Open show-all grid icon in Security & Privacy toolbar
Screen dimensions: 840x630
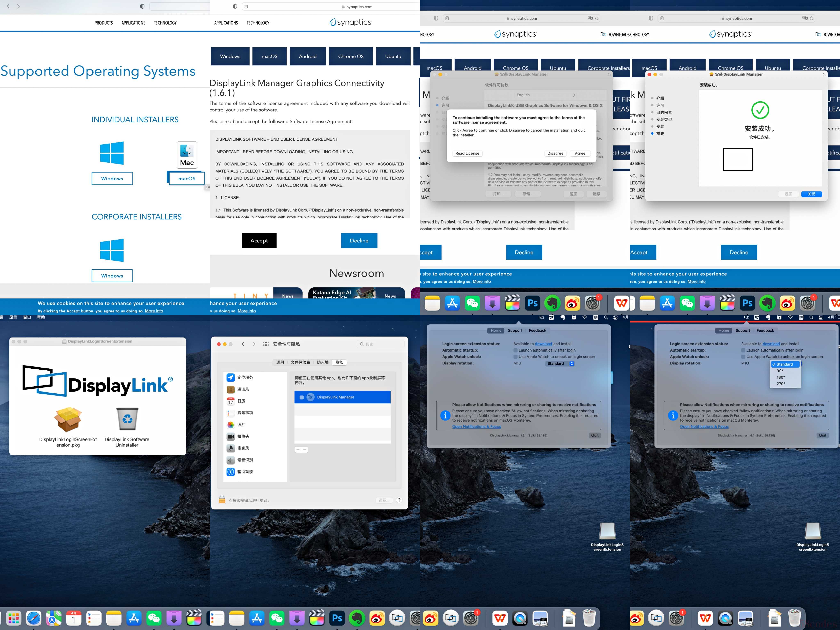point(266,344)
